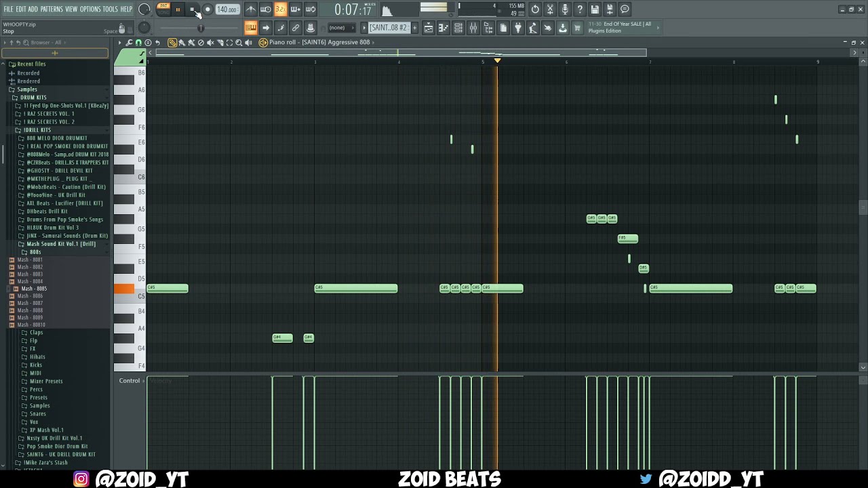Collapse the Samples folder
Screen dimensions: 868x488
[27, 89]
